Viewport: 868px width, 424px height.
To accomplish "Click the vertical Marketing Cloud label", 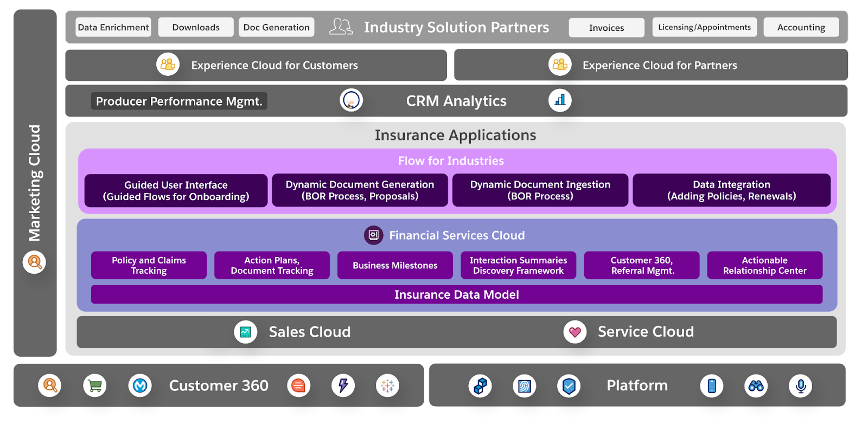I will click(34, 183).
